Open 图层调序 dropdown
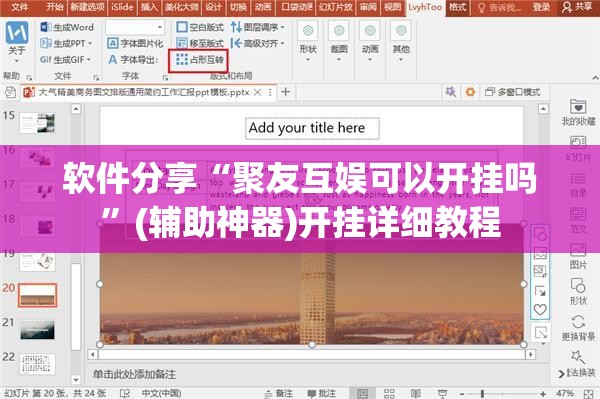Viewport: 600px width, 399px height. [258, 27]
